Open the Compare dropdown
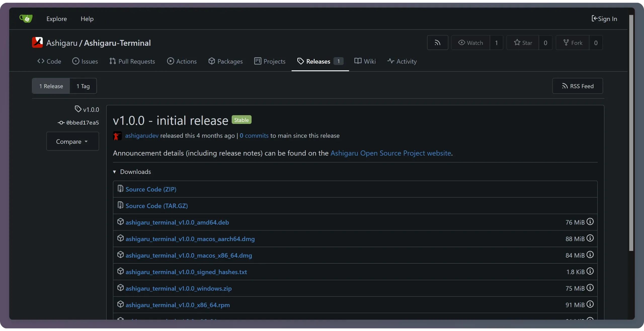Image resolution: width=644 pixels, height=331 pixels. [72, 141]
